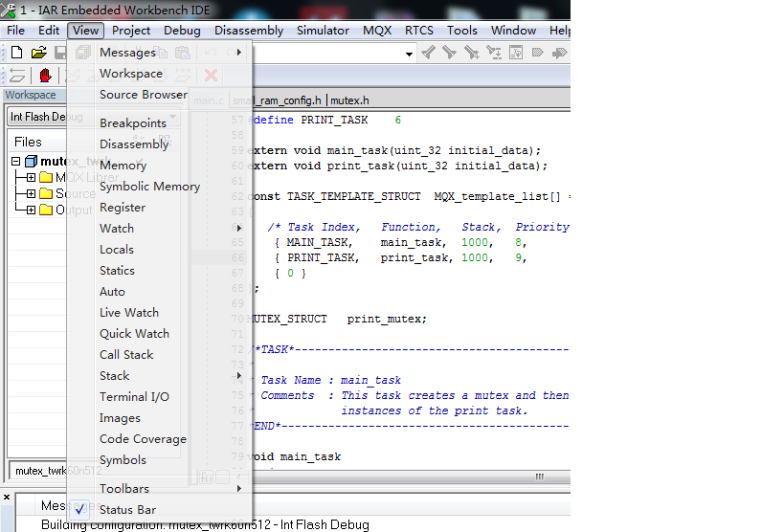The height and width of the screenshot is (532, 784).
Task: Open the search field dropdown arrow
Action: [409, 54]
